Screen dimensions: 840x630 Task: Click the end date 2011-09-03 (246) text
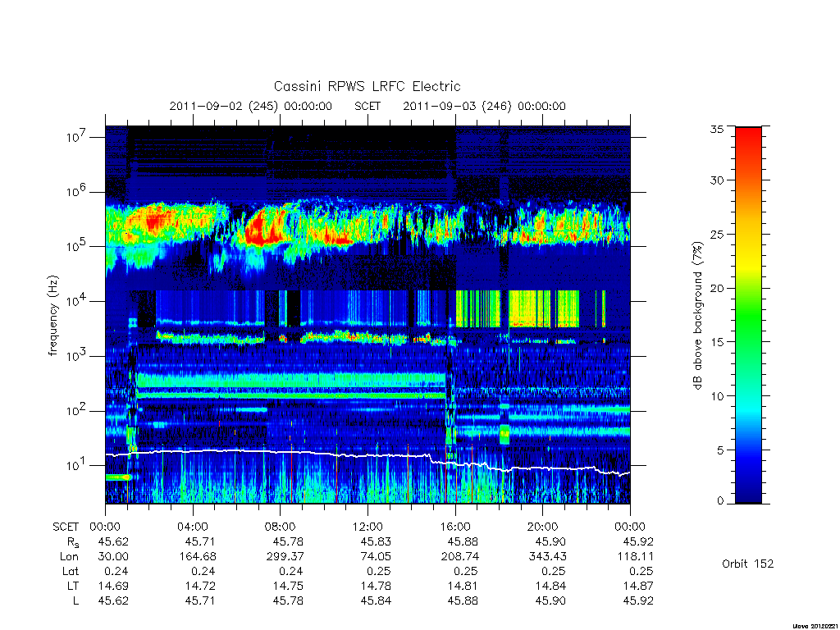pyautogui.click(x=457, y=106)
